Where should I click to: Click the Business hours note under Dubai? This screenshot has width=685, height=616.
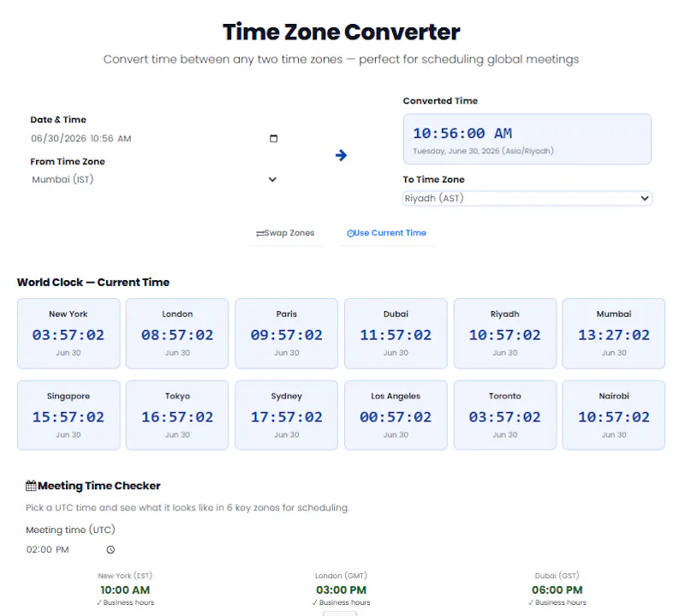tap(557, 602)
